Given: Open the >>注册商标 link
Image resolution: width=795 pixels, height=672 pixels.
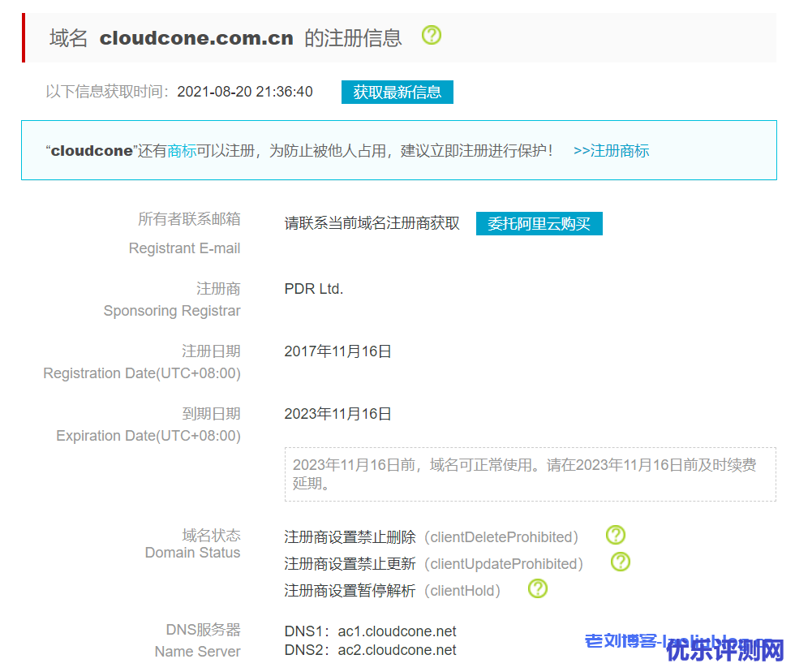Looking at the screenshot, I should point(611,151).
